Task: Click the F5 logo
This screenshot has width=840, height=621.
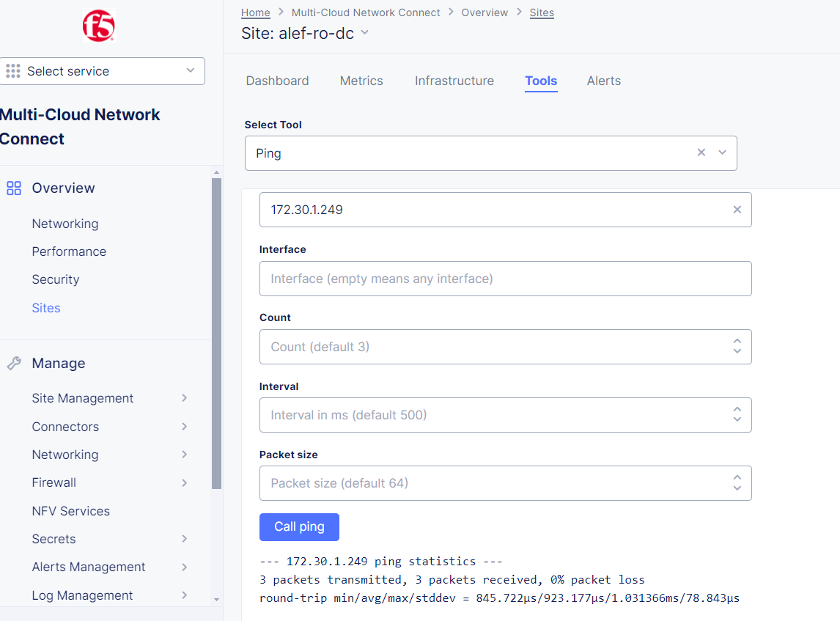Action: click(98, 26)
